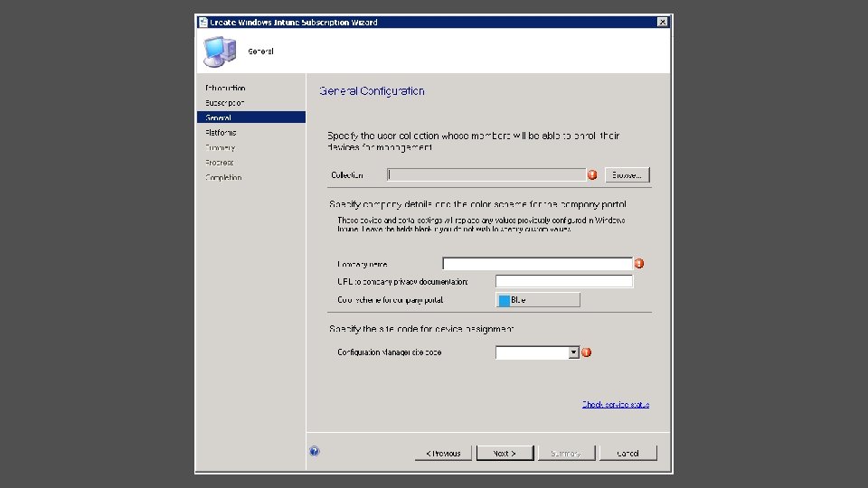Click the wizard title bar document icon
Screen dimensions: 868x488
203,22
